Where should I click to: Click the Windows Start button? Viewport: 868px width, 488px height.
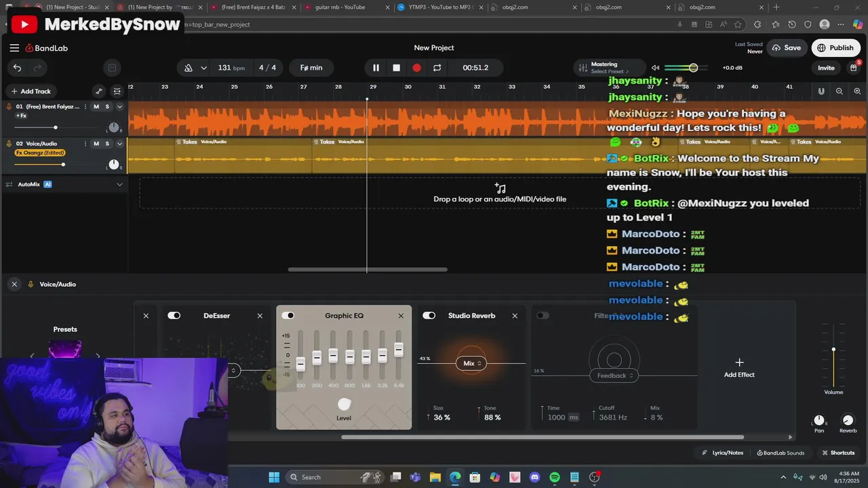pyautogui.click(x=274, y=477)
